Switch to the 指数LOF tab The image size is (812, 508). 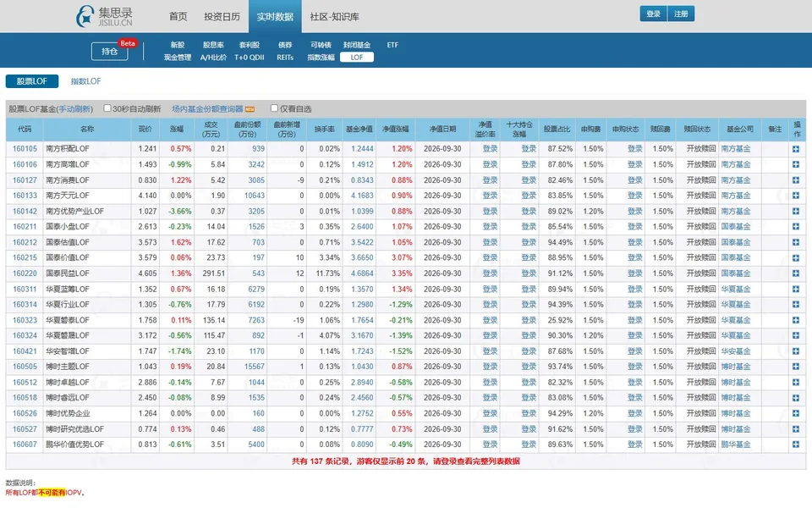coord(86,81)
